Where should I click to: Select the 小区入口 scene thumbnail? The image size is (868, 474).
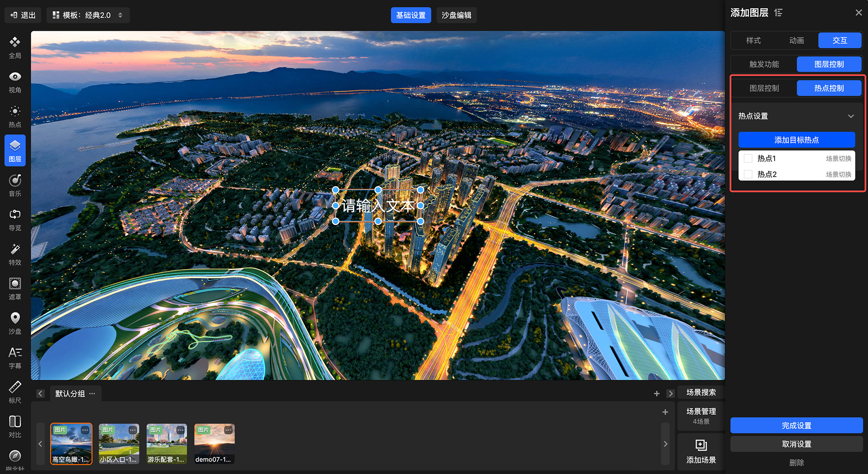coord(119,444)
